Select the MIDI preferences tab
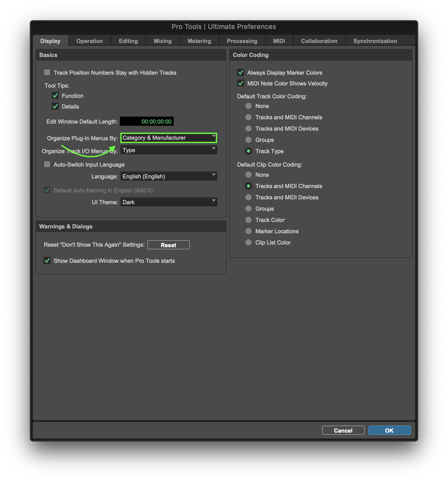 [279, 41]
